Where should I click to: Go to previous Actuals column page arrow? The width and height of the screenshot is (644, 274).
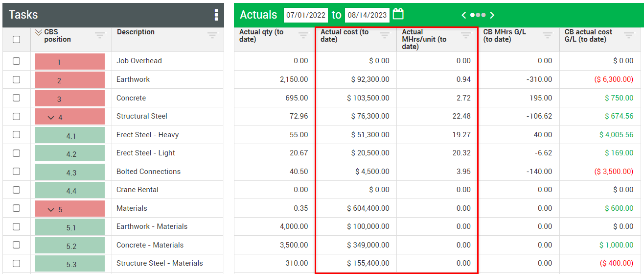pyautogui.click(x=464, y=15)
